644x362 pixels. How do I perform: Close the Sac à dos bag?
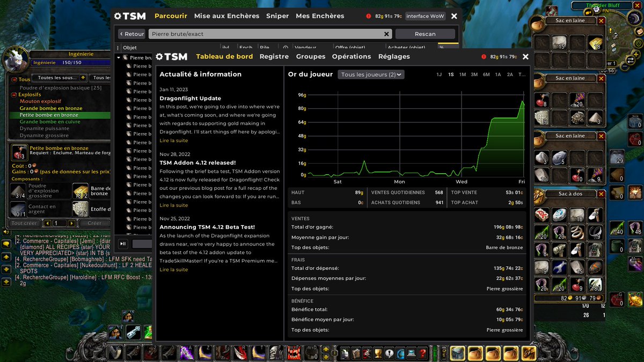click(601, 194)
